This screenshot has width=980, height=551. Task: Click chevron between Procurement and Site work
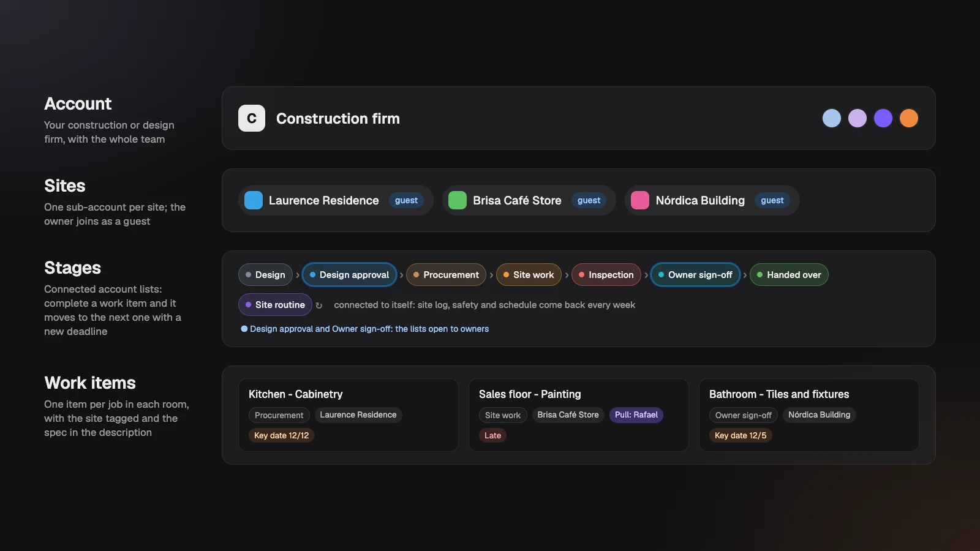(491, 275)
